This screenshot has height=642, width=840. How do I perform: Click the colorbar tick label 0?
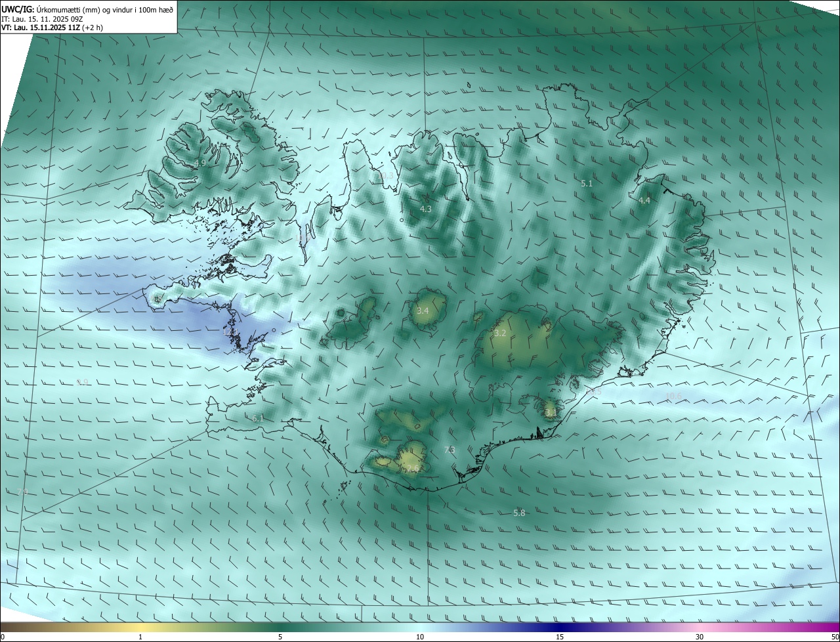point(2,637)
